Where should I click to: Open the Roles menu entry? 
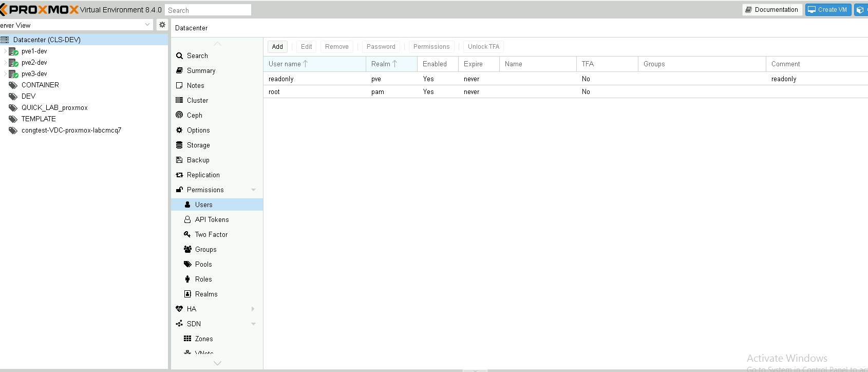tap(203, 279)
